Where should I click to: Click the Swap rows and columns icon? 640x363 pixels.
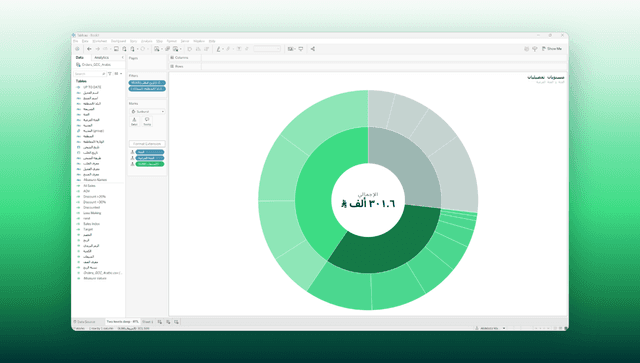189,49
